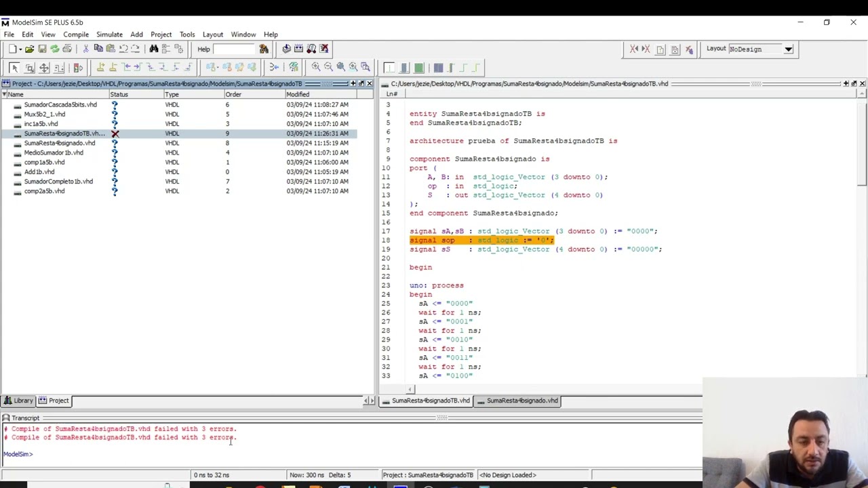
Task: Click the highlighted 'signal sOp' code line
Action: click(481, 240)
